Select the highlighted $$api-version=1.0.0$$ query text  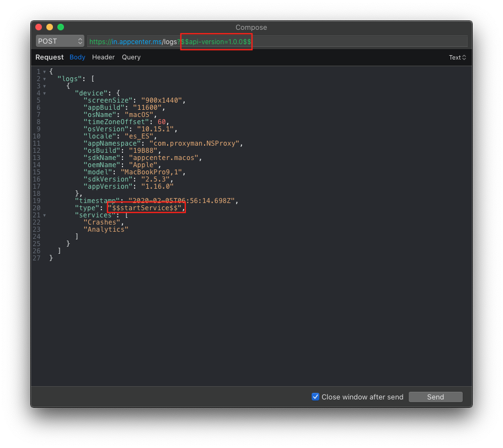click(216, 41)
